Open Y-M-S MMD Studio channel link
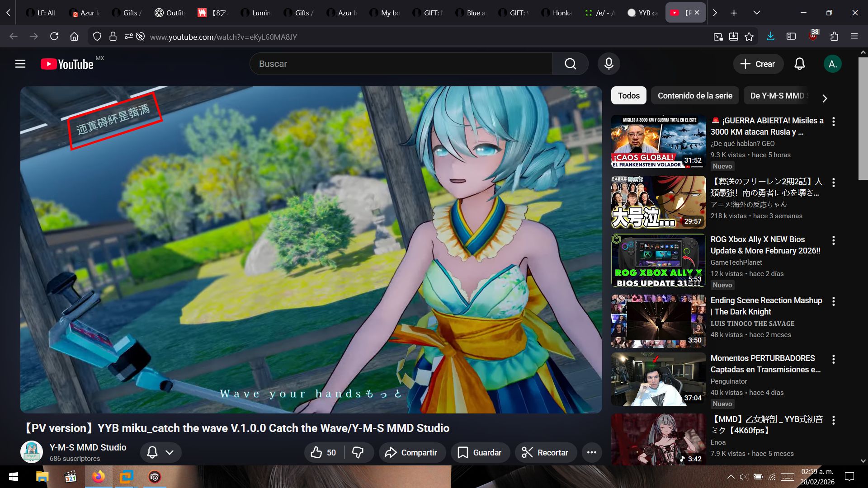 point(88,447)
